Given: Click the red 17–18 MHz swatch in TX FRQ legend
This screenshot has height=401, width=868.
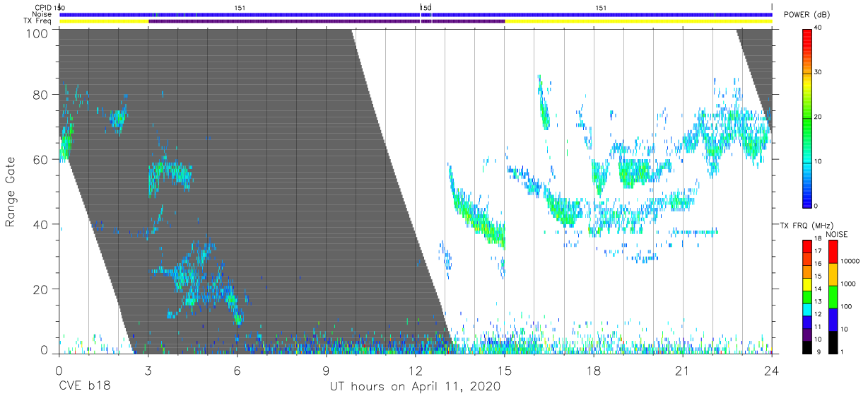Looking at the screenshot, I should (x=807, y=246).
